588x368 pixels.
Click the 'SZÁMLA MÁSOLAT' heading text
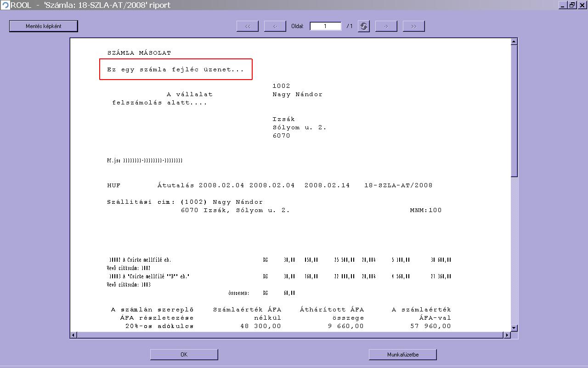point(139,53)
